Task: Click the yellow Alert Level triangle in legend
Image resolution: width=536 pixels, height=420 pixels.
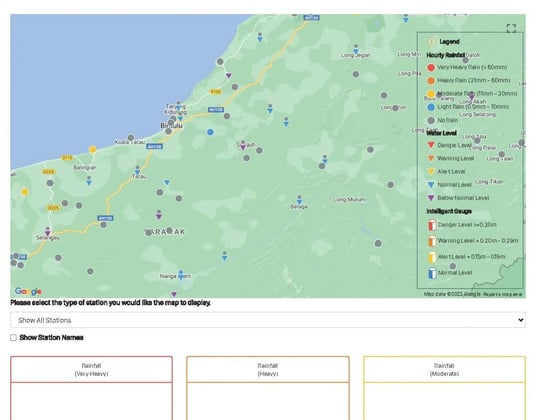Action: 431,172
